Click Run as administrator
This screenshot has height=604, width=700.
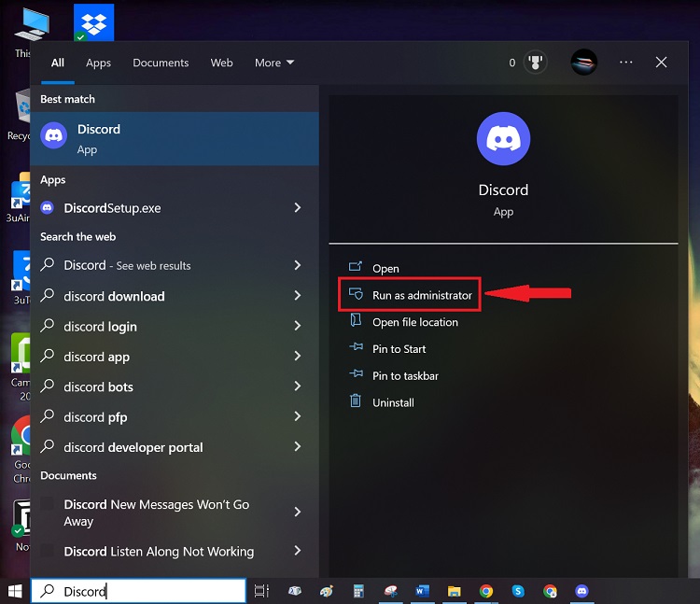tap(422, 296)
